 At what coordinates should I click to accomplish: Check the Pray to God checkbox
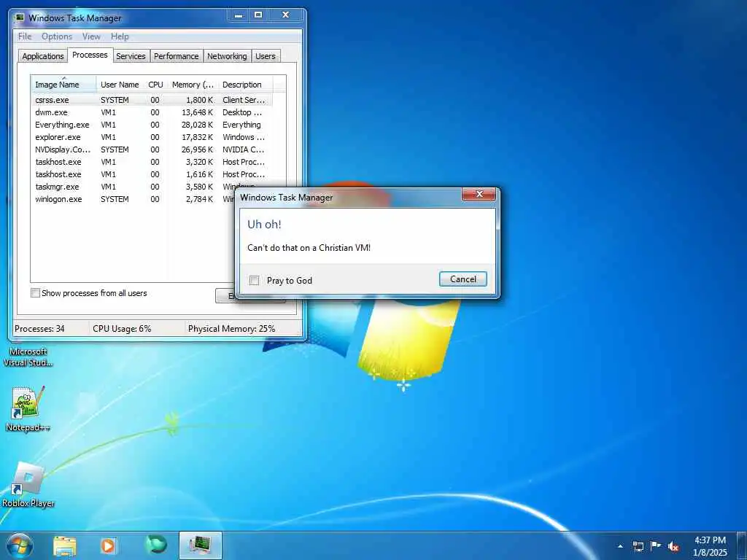tap(255, 281)
